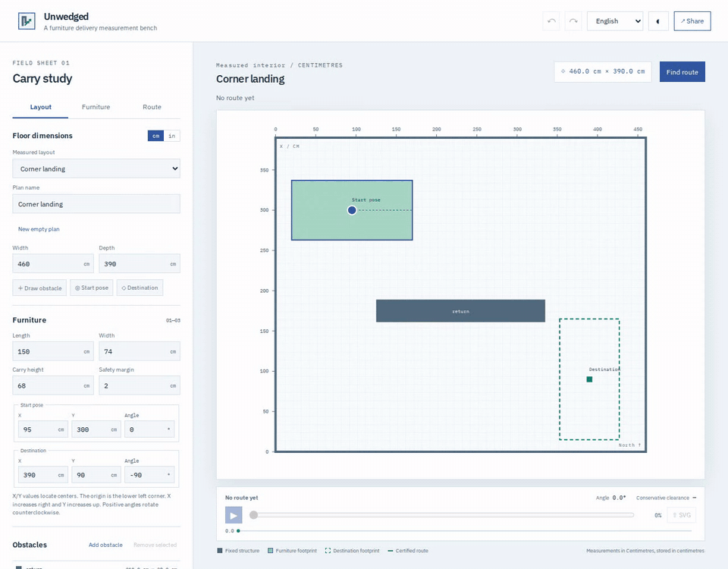Viewport: 728px width, 569px height.
Task: Switch to the Route tab
Action: click(152, 107)
